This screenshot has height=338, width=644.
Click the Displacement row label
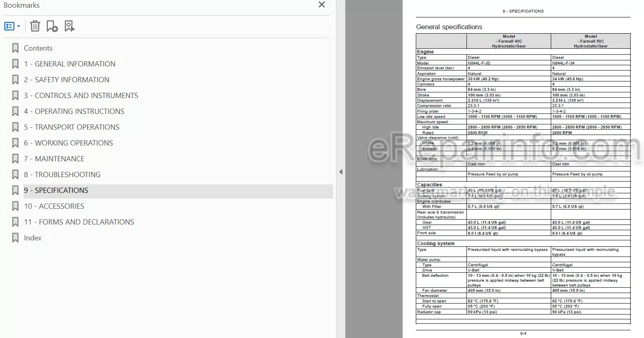pyautogui.click(x=430, y=101)
